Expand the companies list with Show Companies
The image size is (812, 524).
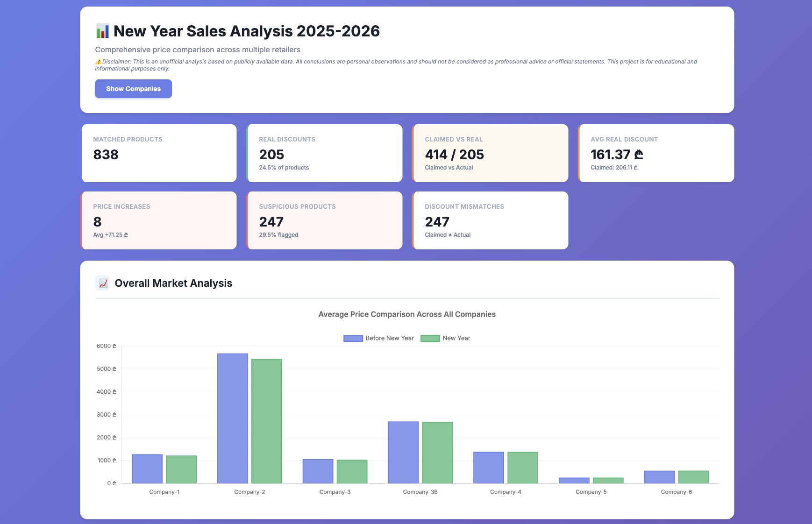tap(133, 88)
